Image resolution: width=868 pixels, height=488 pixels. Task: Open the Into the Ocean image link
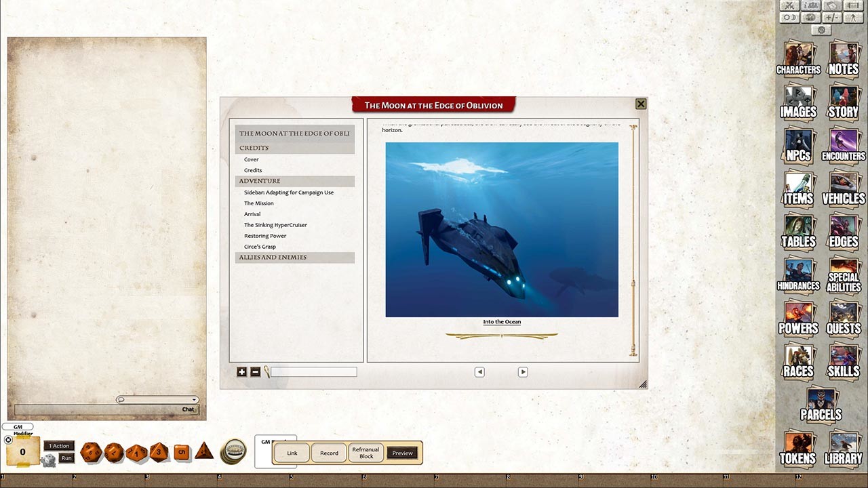(501, 321)
